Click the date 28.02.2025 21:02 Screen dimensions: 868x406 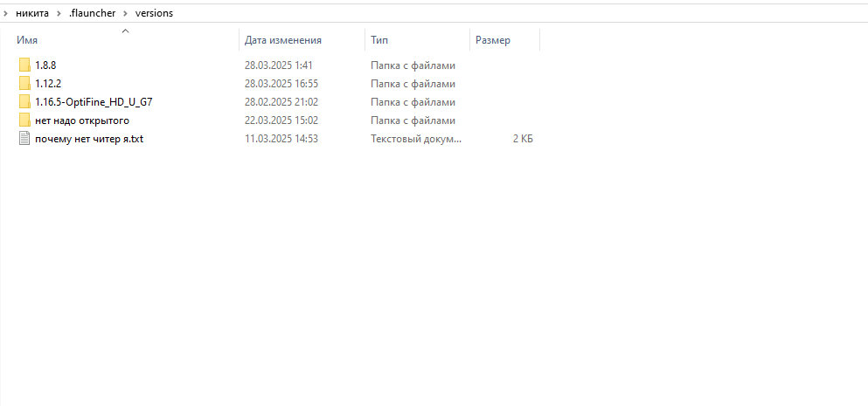(x=281, y=102)
